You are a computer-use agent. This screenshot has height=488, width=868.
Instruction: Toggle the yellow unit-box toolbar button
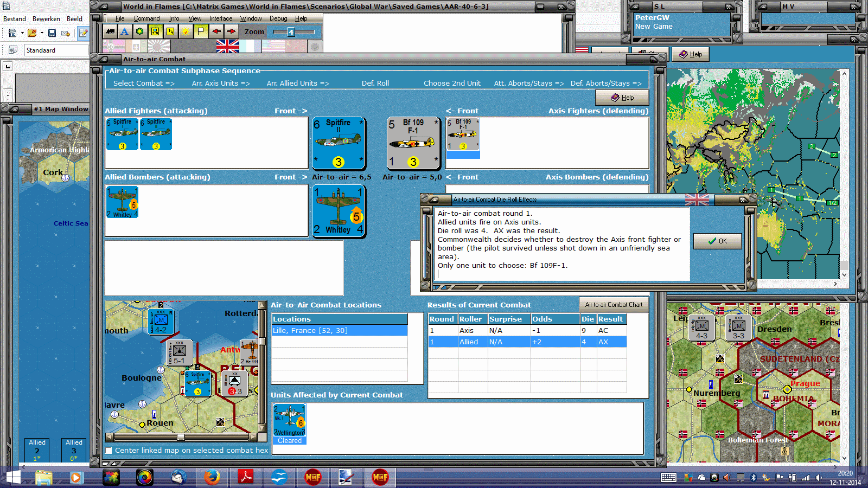pyautogui.click(x=155, y=31)
